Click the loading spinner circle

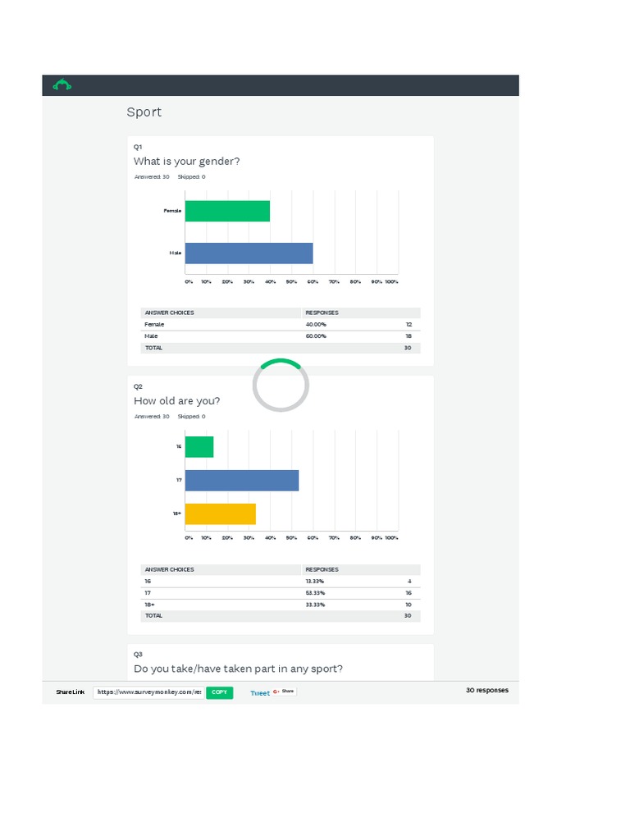(281, 385)
